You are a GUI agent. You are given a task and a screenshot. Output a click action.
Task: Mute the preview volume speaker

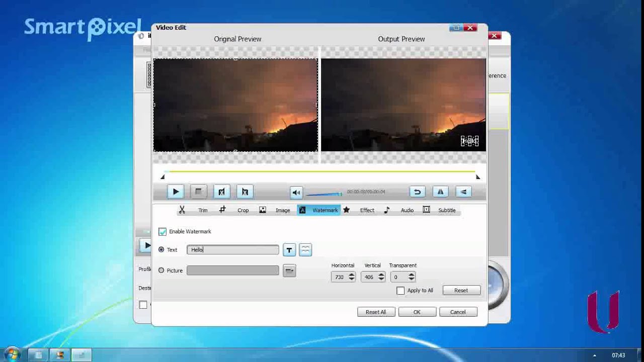(x=296, y=193)
